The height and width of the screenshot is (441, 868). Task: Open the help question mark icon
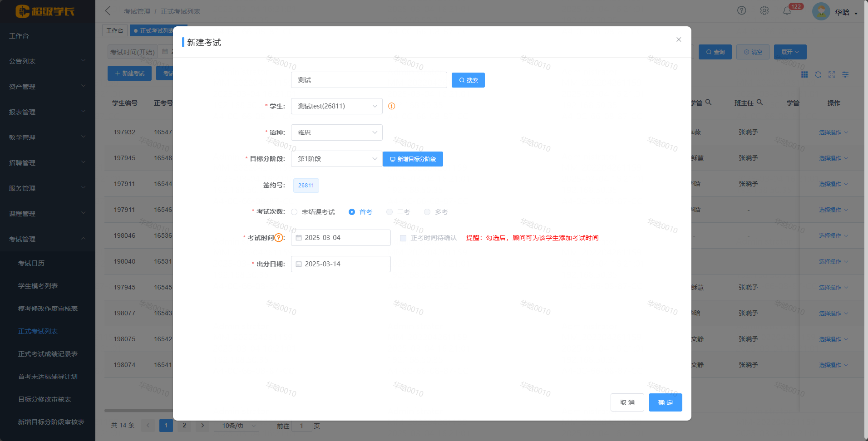[741, 10]
